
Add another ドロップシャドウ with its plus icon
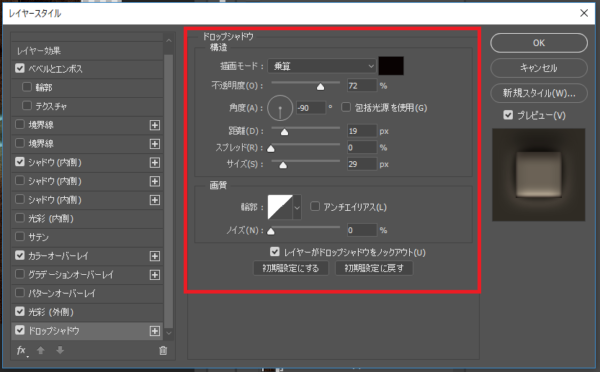point(155,331)
